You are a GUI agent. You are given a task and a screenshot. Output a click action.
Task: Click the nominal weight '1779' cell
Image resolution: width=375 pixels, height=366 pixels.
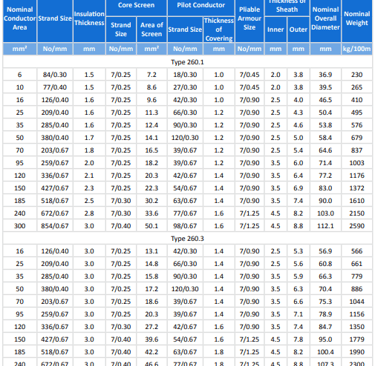[x=357, y=339]
